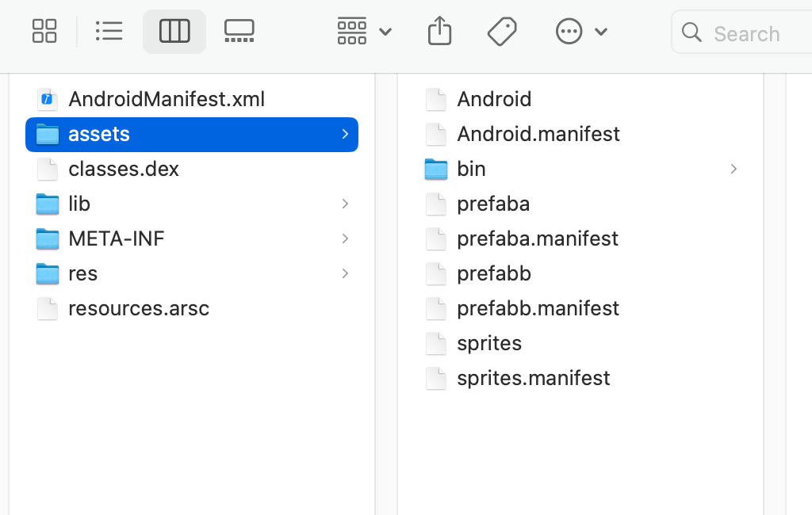Screen dimensions: 812x515
Task: Select the column view button
Action: click(174, 32)
